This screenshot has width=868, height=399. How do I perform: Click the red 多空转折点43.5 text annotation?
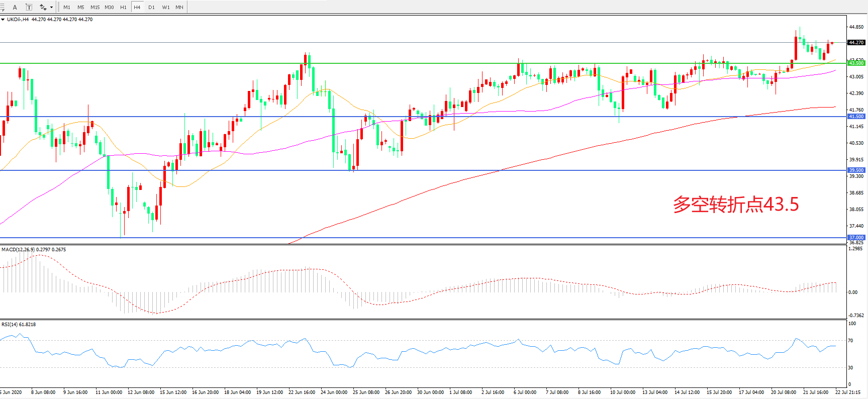point(735,205)
